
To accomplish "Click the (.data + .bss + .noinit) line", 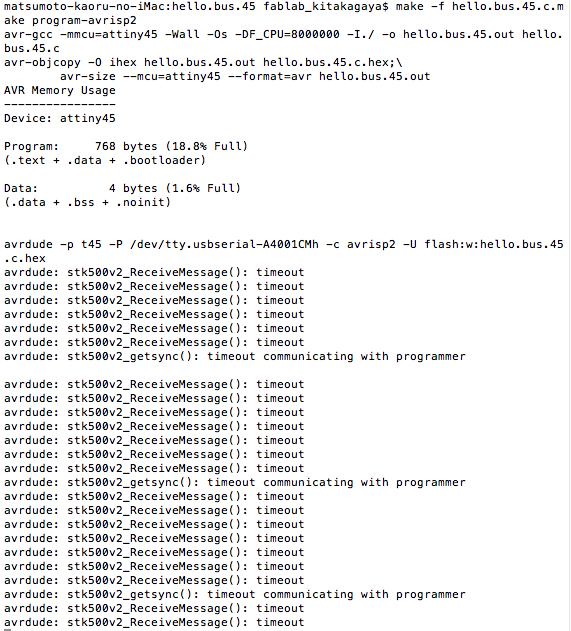I will click(x=87, y=202).
